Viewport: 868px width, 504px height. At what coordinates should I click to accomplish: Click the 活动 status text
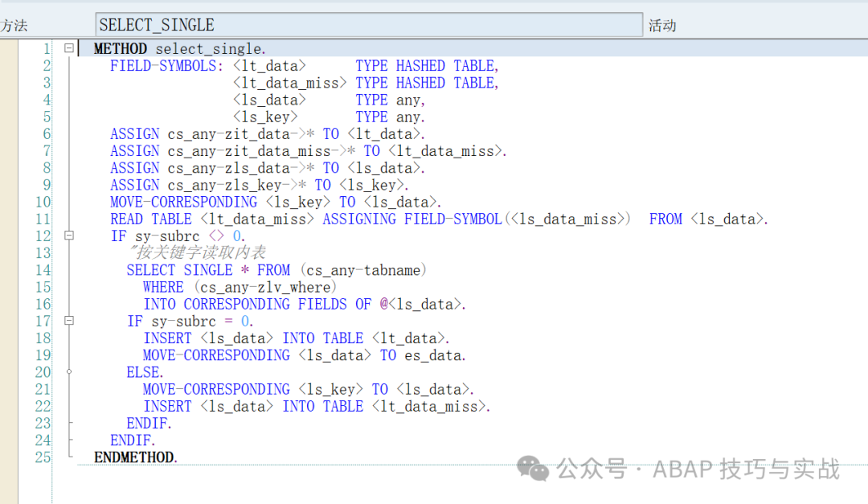pos(662,26)
